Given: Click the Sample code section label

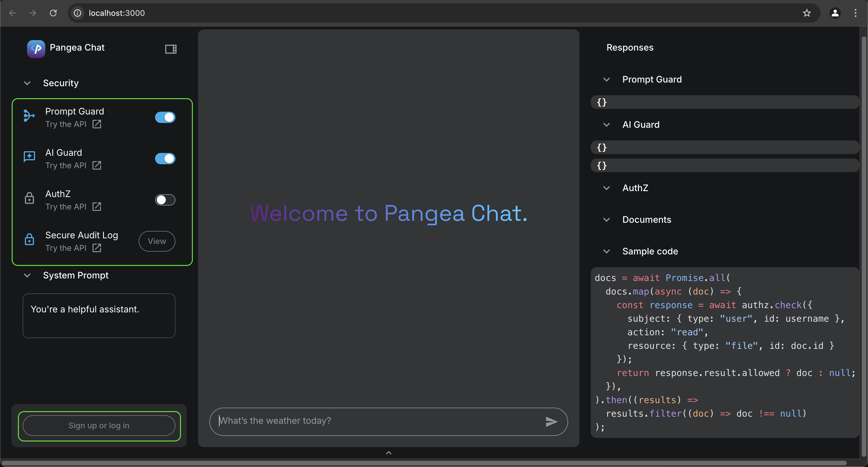Looking at the screenshot, I should pos(650,252).
